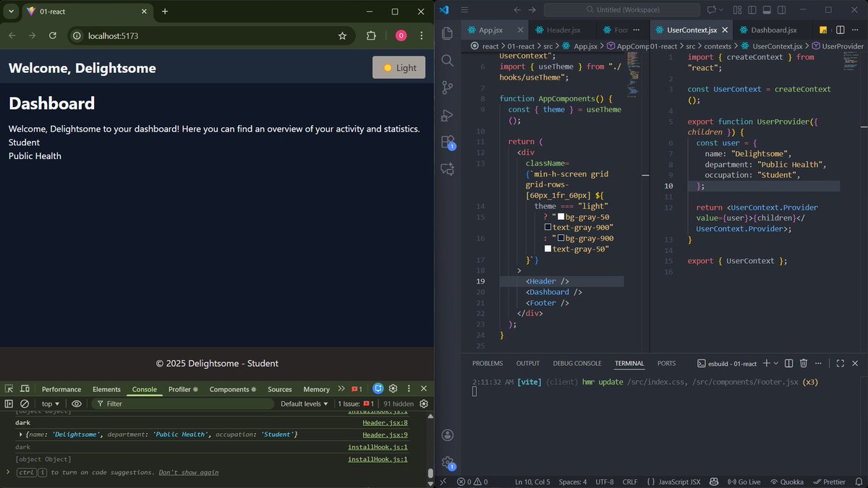
Task: Open the Search view in VS Code
Action: tap(447, 61)
